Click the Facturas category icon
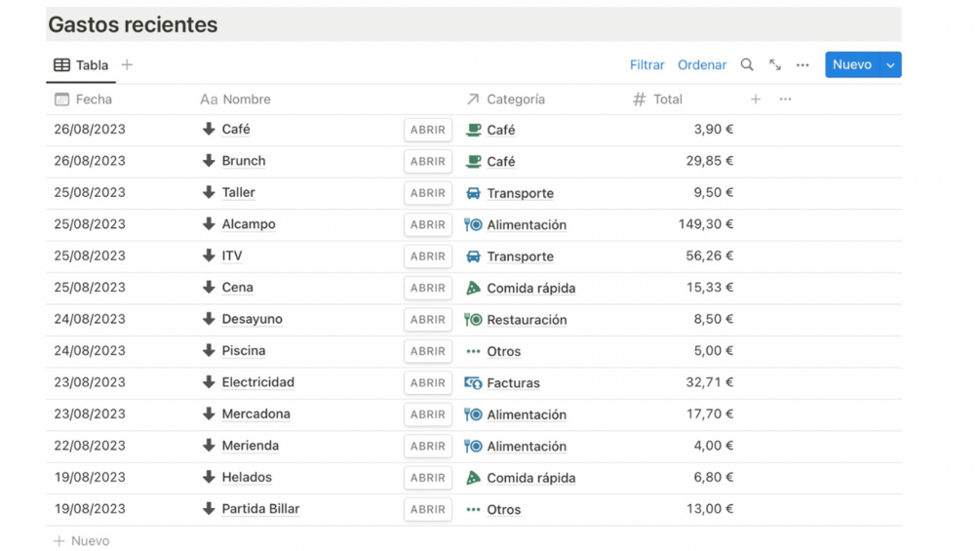 coord(473,383)
